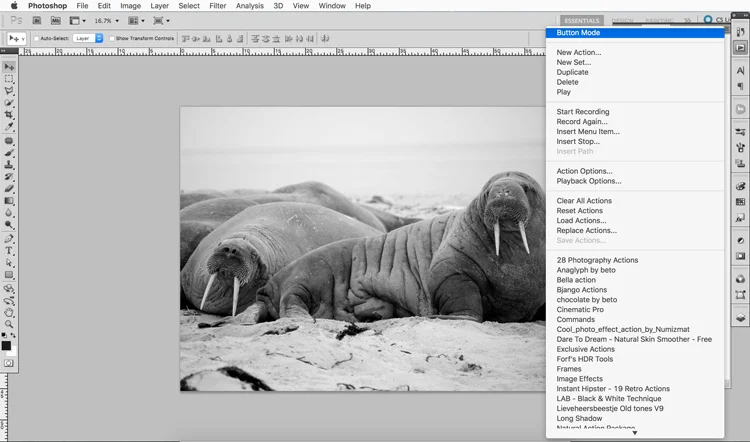The width and height of the screenshot is (750, 442).
Task: Select the Clone Stamp tool
Action: [9, 165]
